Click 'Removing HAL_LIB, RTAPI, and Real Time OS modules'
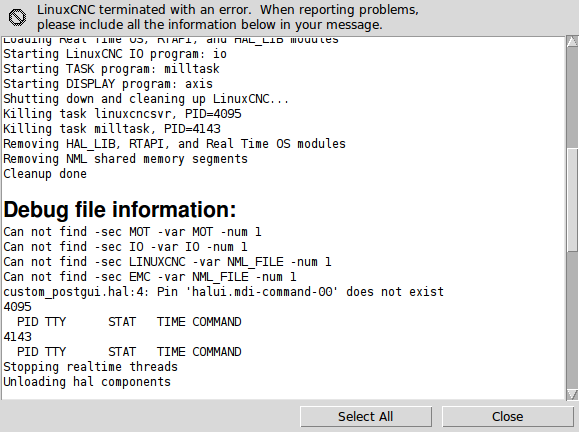The height and width of the screenshot is (432, 579). (174, 144)
